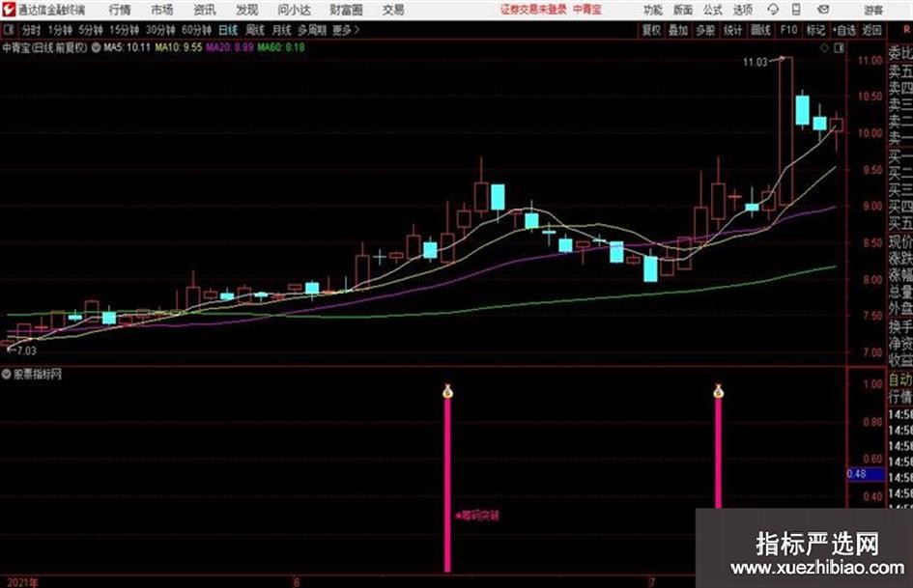
Task: Click the MA60: 8.18 indicator value
Action: [x=281, y=47]
